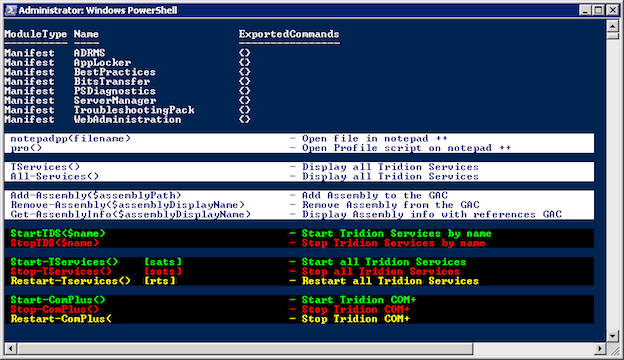Click the vertical scrollbar up arrow

[612, 26]
